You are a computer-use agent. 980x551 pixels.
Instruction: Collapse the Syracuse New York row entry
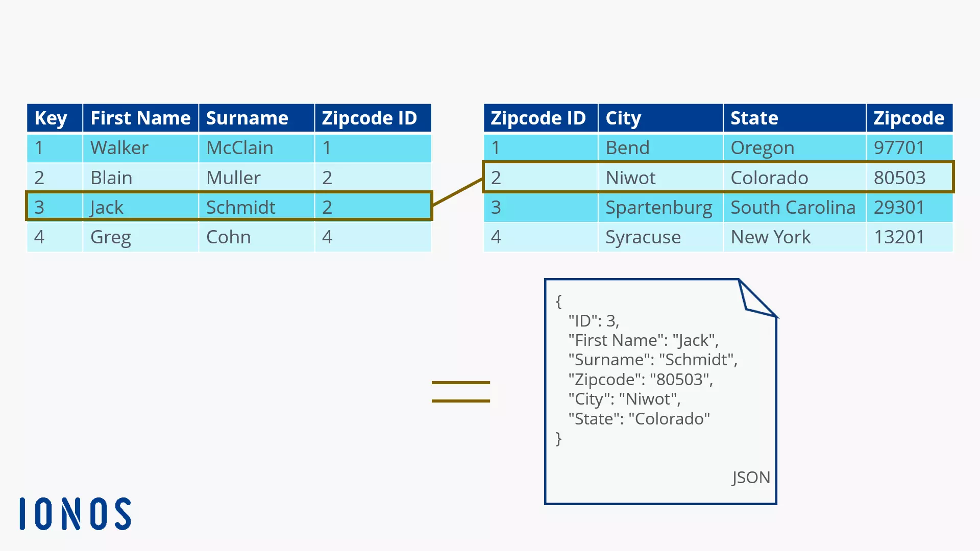[717, 237]
